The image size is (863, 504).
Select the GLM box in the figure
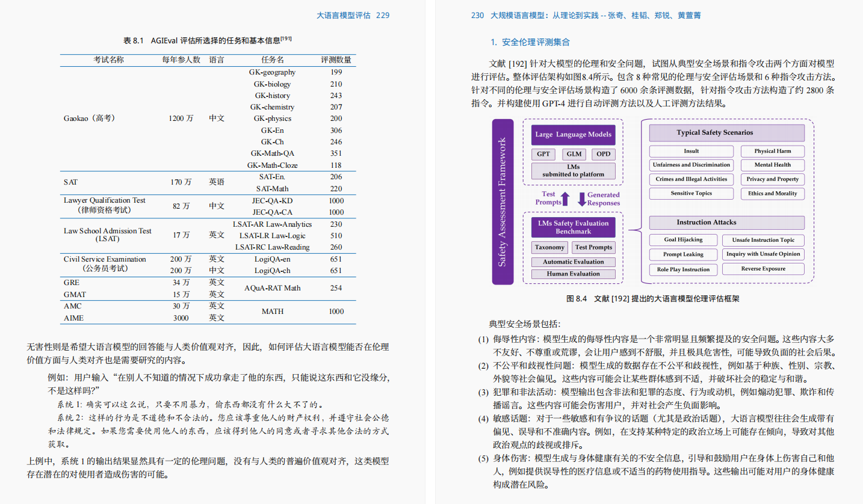click(x=574, y=154)
